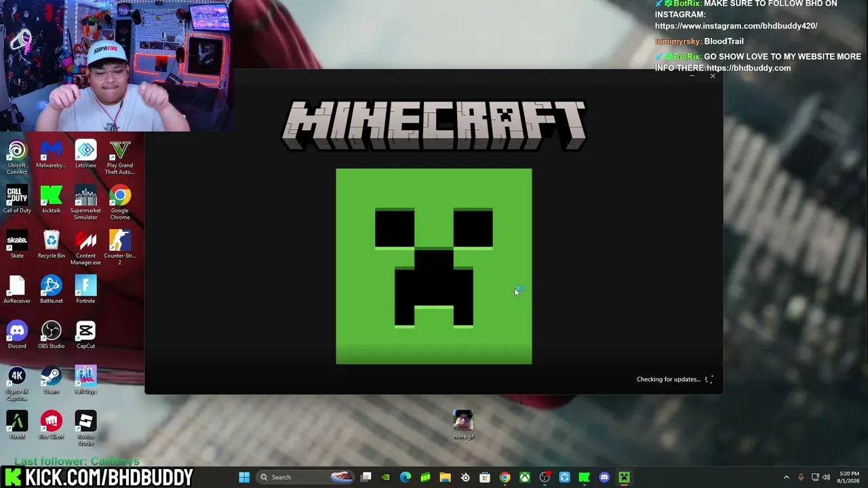Image resolution: width=868 pixels, height=488 pixels.
Task: Launch Microsoft Edge from the taskbar
Action: click(406, 477)
